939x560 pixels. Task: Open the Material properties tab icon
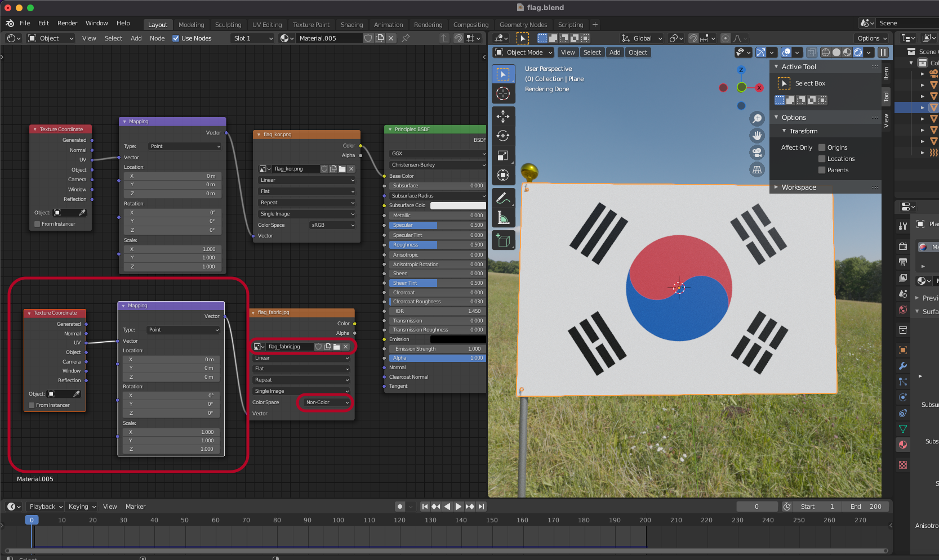click(903, 445)
